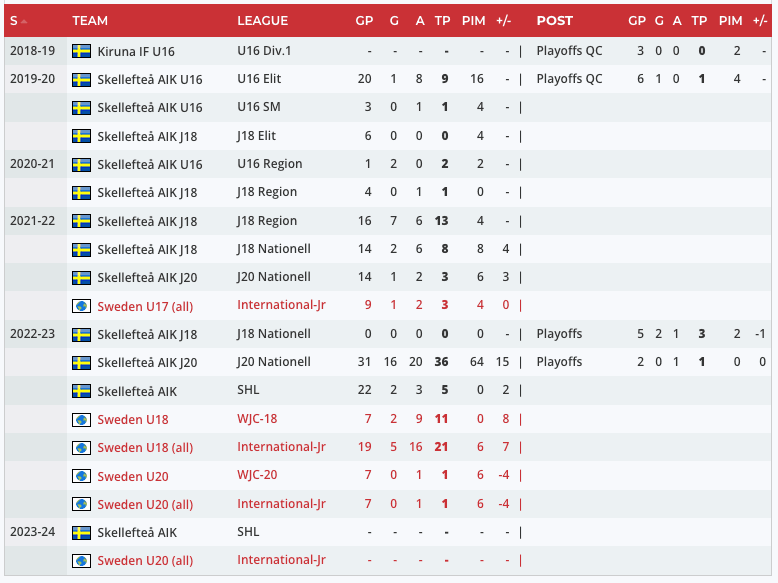Click the globe icon next to Sweden U17 (all)
Viewport: 778px width, 583px height.
tap(82, 306)
